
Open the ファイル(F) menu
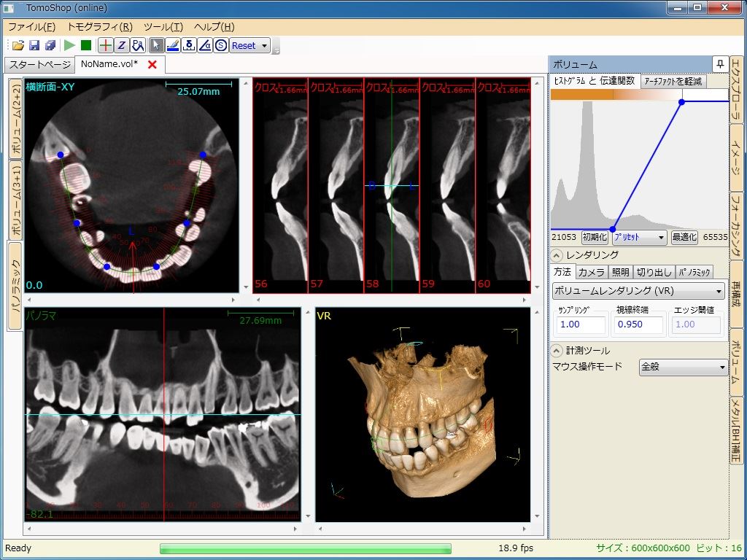tap(32, 27)
